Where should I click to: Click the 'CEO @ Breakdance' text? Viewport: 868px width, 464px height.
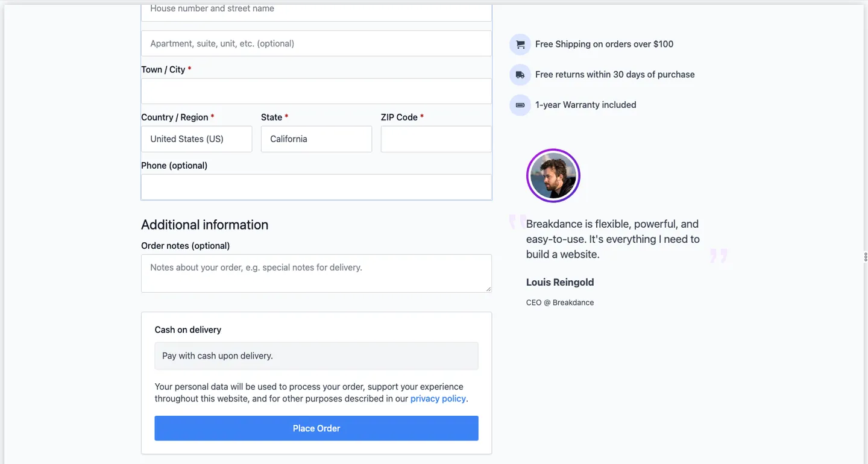tap(560, 303)
